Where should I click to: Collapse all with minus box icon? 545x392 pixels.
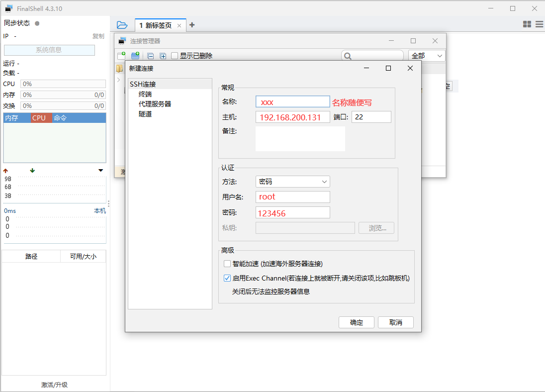pos(151,56)
